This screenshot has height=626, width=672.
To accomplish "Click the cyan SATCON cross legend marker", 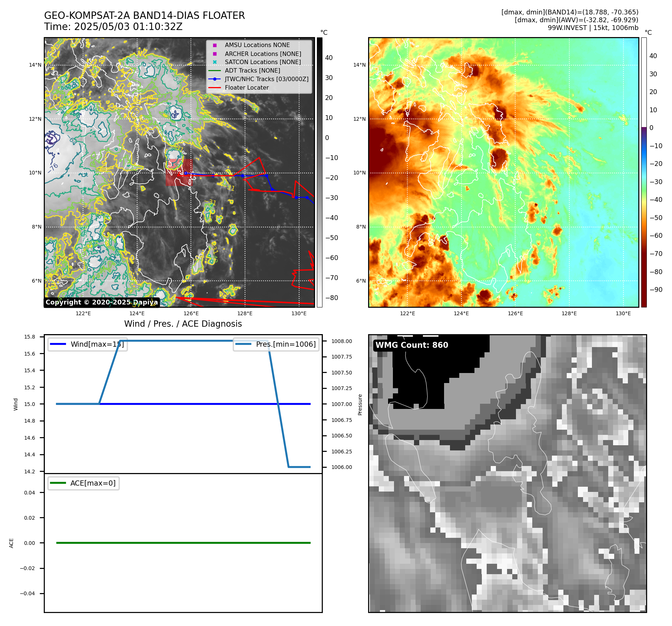I will click(x=215, y=62).
